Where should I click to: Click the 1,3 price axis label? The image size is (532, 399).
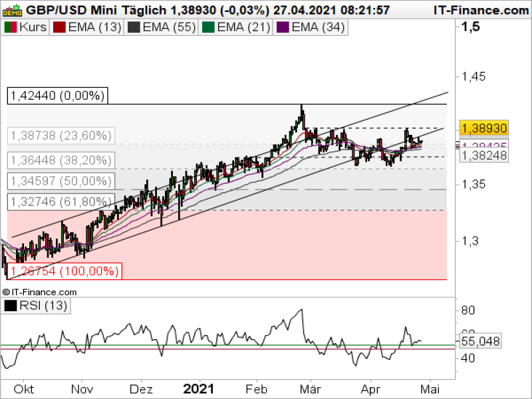470,241
